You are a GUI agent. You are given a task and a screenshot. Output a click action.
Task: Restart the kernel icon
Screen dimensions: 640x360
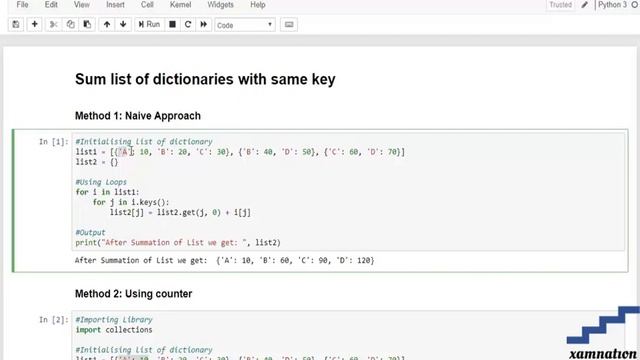[188, 24]
